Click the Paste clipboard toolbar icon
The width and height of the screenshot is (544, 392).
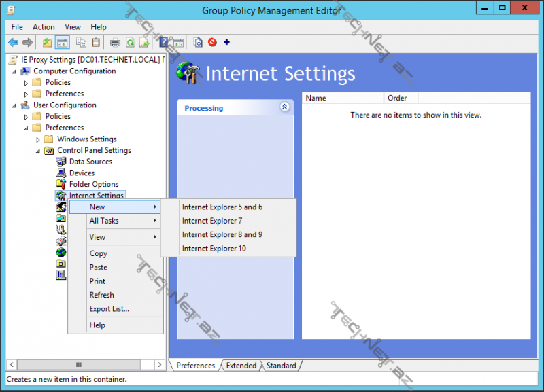[x=96, y=42]
